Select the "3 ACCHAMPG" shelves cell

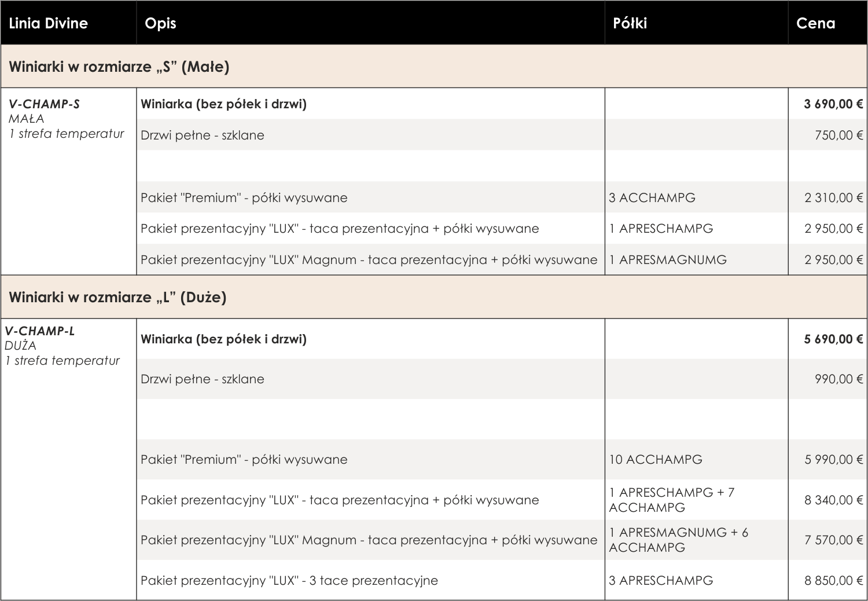tap(652, 198)
